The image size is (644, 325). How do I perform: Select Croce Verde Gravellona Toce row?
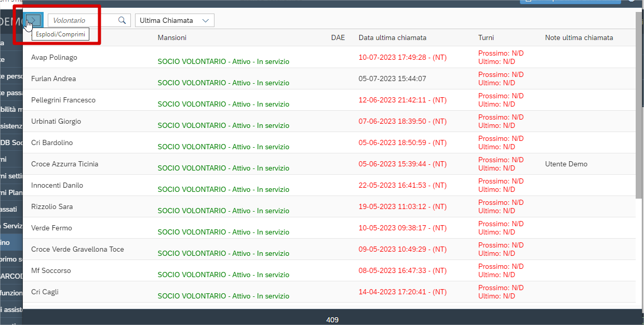pos(329,249)
